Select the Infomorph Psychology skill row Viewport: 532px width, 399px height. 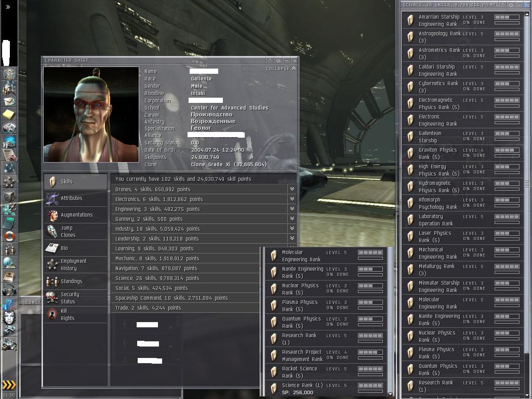coord(463,203)
